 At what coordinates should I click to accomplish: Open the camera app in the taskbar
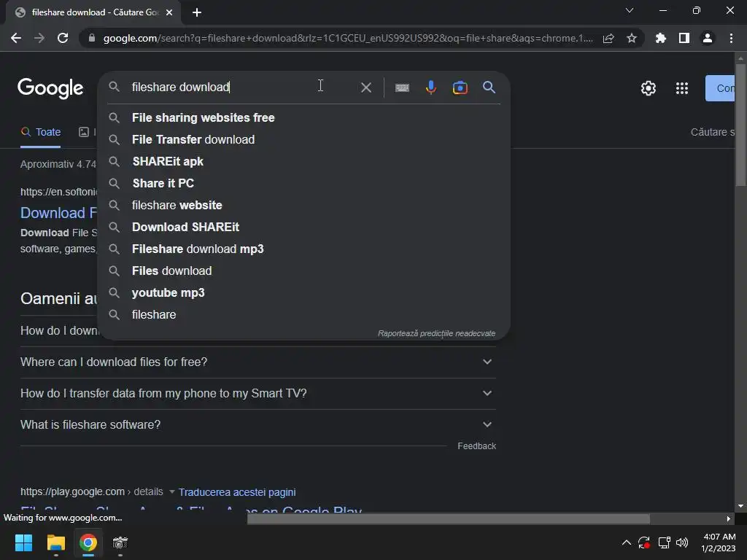click(120, 542)
